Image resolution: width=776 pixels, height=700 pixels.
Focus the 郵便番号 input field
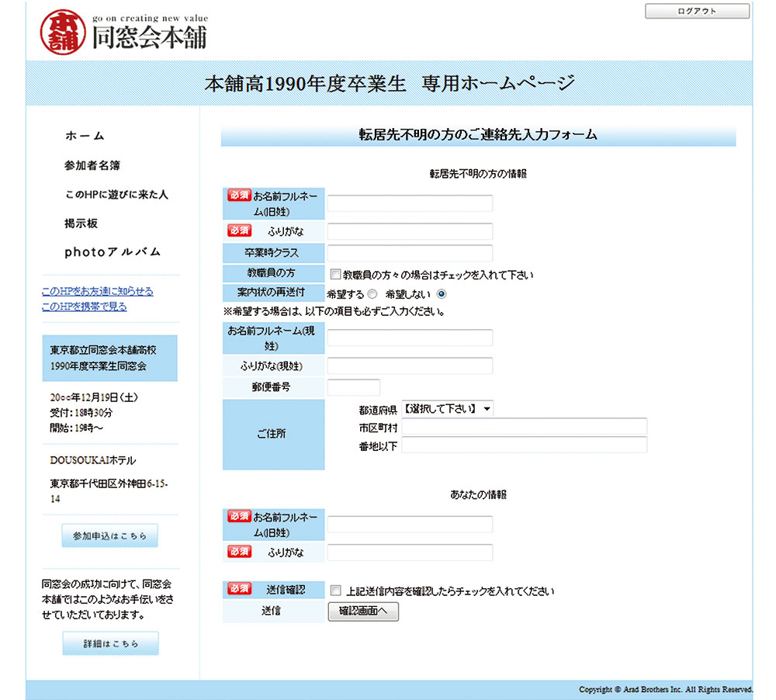click(353, 387)
